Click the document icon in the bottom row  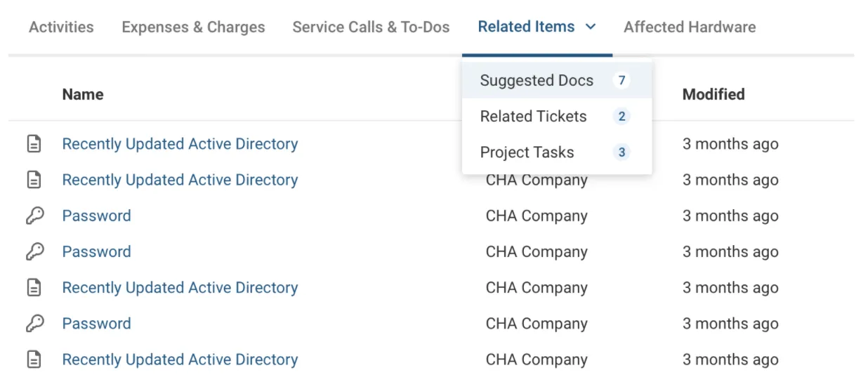(x=34, y=360)
